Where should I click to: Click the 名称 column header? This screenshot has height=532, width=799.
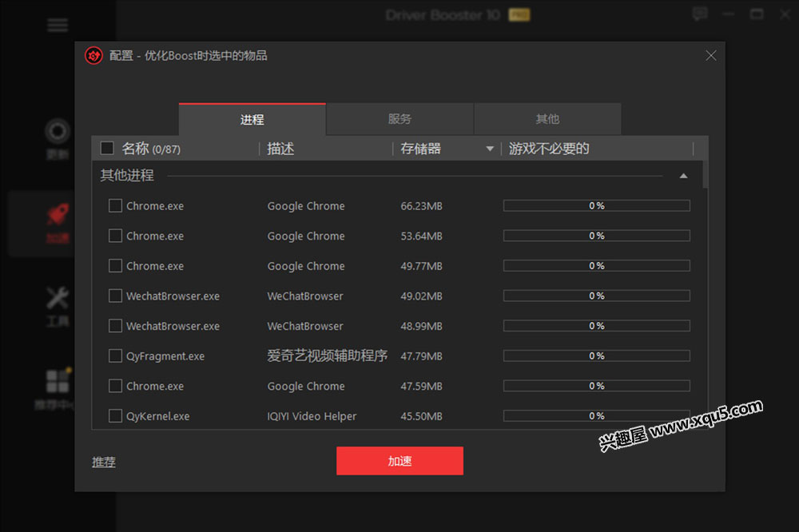(x=151, y=149)
